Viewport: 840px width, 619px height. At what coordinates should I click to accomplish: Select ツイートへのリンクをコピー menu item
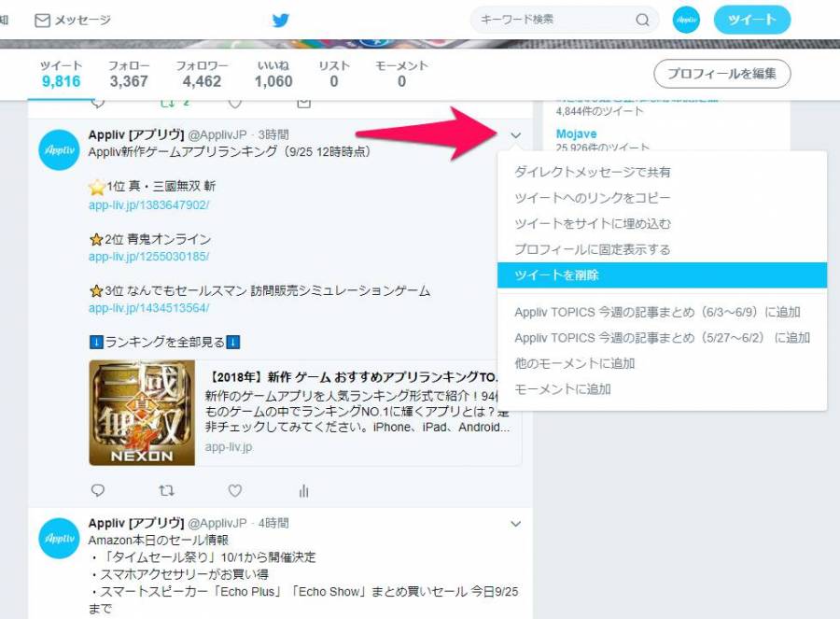662,198
